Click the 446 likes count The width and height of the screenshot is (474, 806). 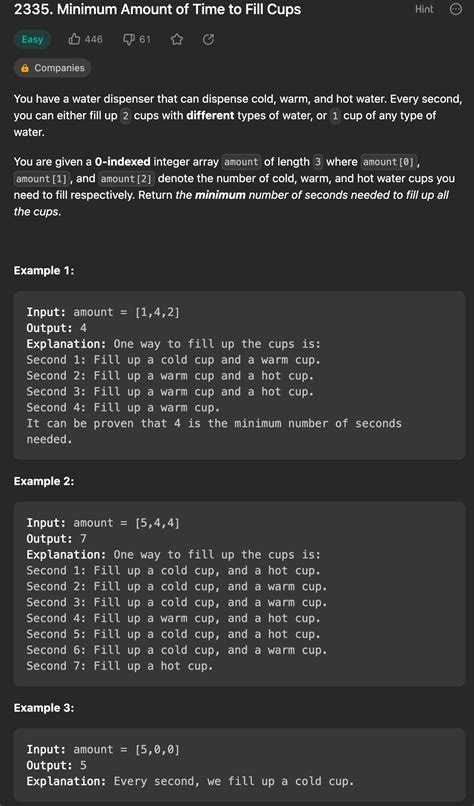coord(94,40)
